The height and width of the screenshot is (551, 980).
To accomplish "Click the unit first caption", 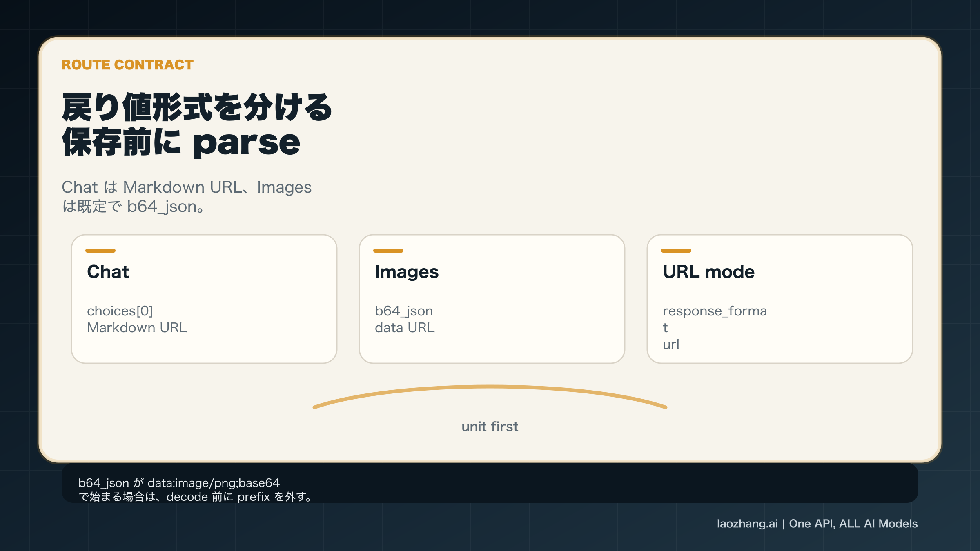I will pos(490,427).
